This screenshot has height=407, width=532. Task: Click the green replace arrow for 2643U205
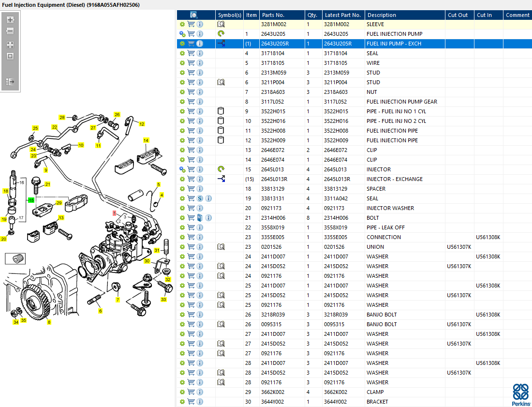221,33
